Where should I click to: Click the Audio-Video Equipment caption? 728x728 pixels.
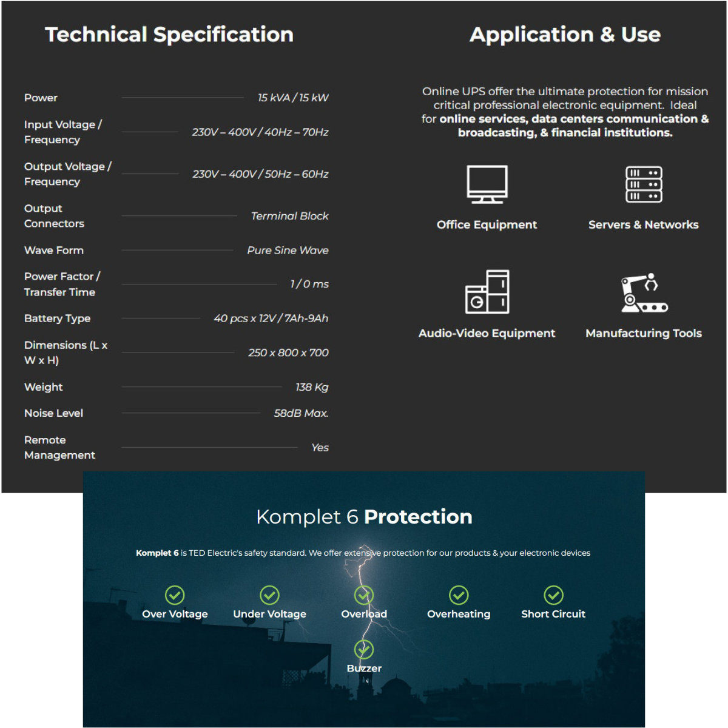[x=487, y=333]
